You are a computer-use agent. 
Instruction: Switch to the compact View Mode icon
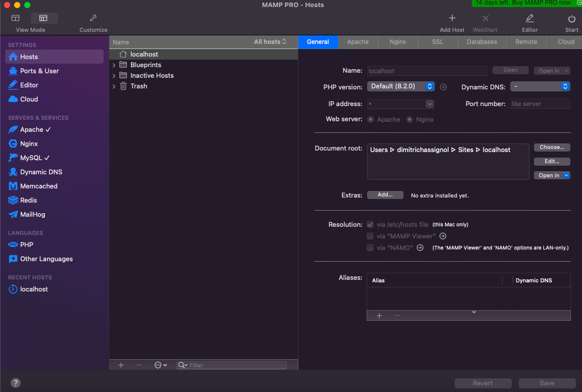point(16,18)
